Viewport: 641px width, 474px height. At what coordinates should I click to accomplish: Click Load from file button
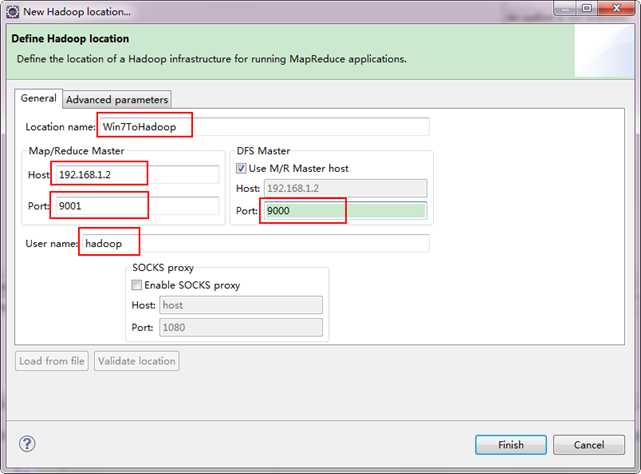pos(52,361)
